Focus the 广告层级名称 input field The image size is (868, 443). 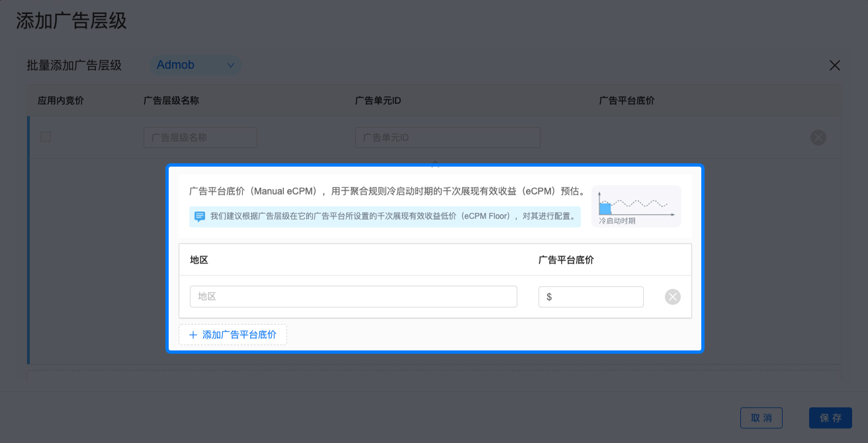[x=200, y=138]
